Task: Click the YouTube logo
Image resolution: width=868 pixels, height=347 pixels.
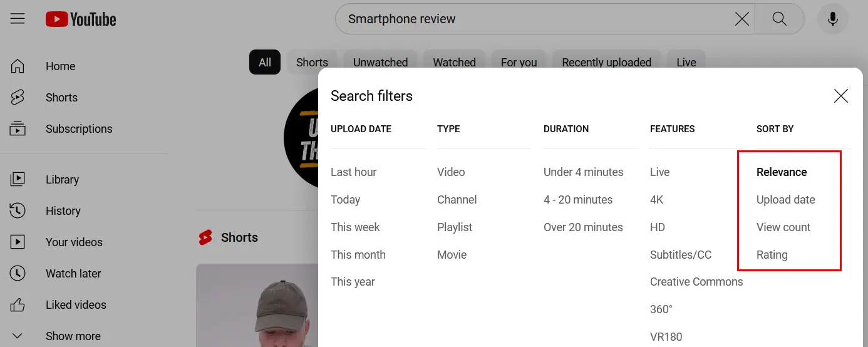Action: pos(81,19)
